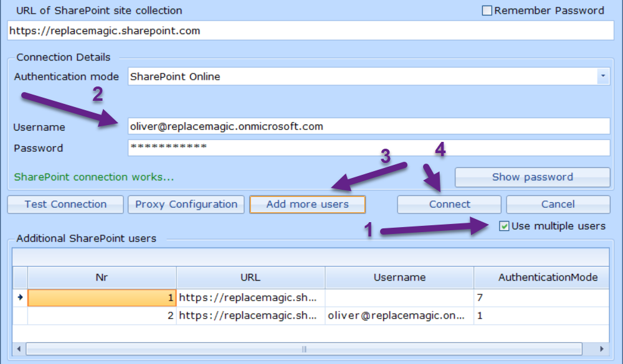Click the Username column header
The height and width of the screenshot is (364, 623).
point(399,278)
